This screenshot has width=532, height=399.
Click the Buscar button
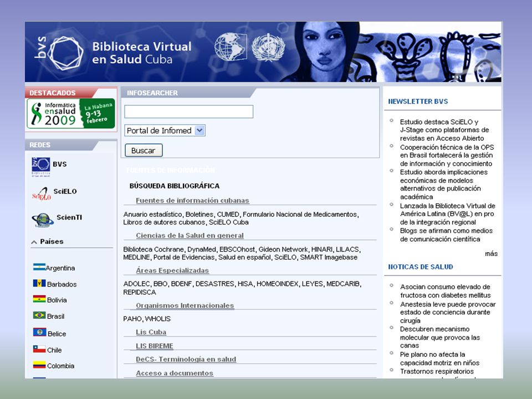(x=144, y=150)
